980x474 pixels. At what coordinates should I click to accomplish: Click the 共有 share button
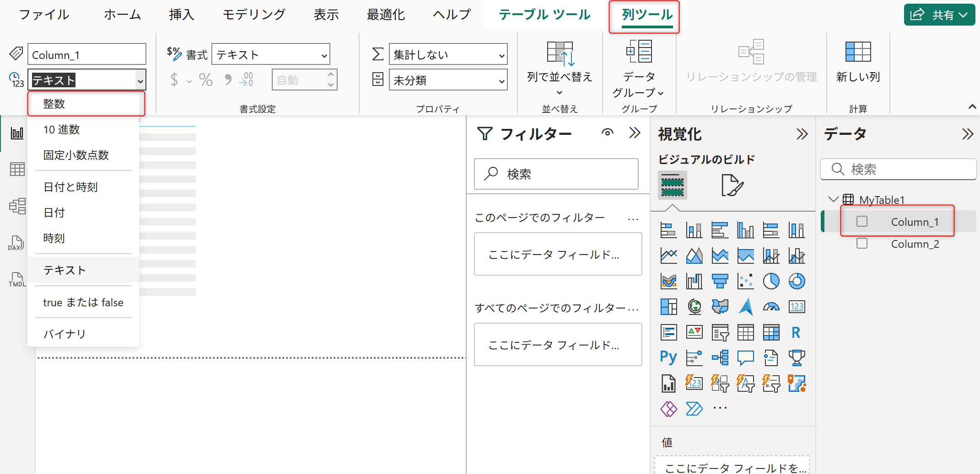click(x=939, y=15)
